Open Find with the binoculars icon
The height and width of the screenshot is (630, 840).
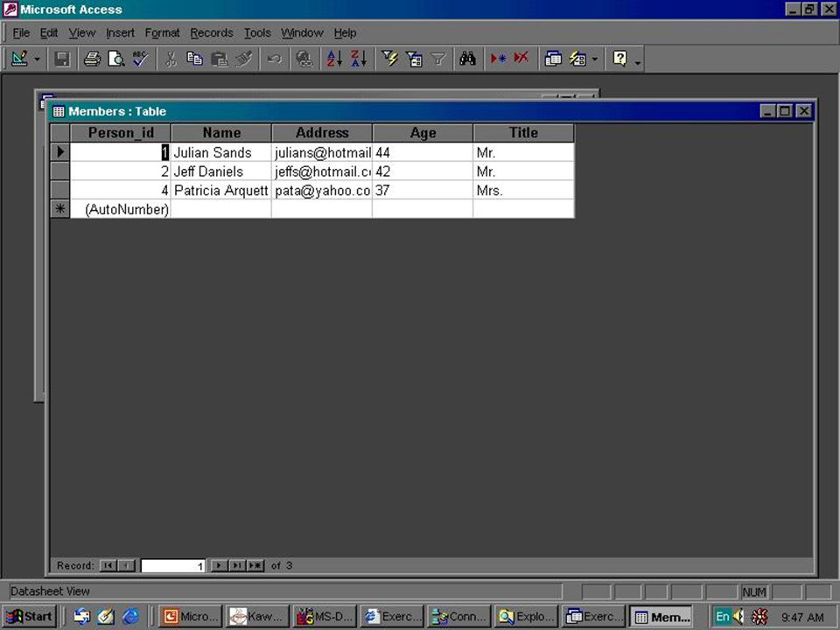tap(467, 59)
